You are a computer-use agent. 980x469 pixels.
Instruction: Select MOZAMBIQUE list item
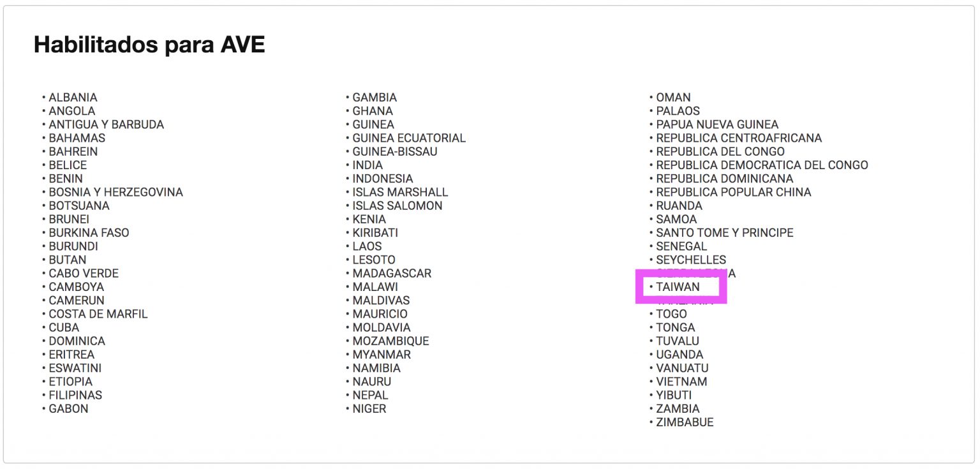(x=390, y=341)
